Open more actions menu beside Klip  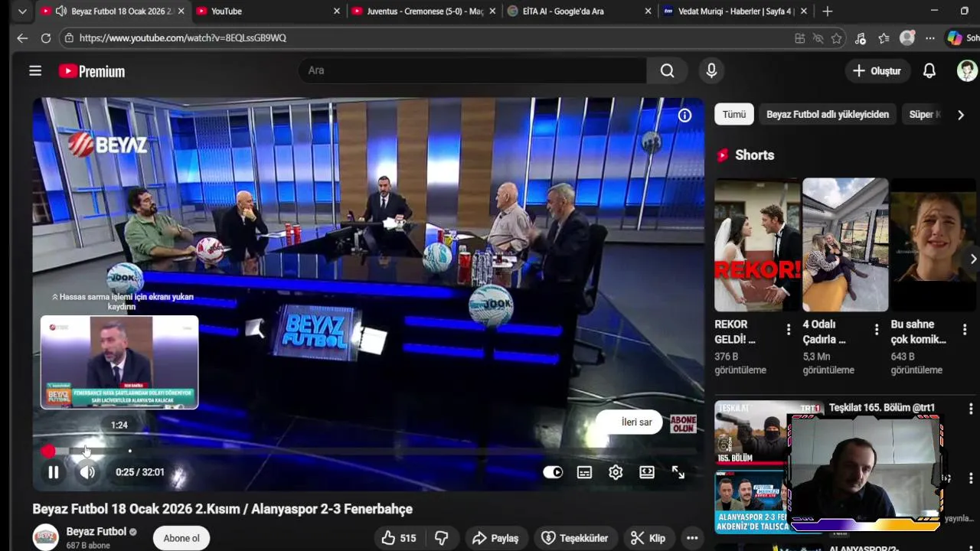(x=692, y=538)
